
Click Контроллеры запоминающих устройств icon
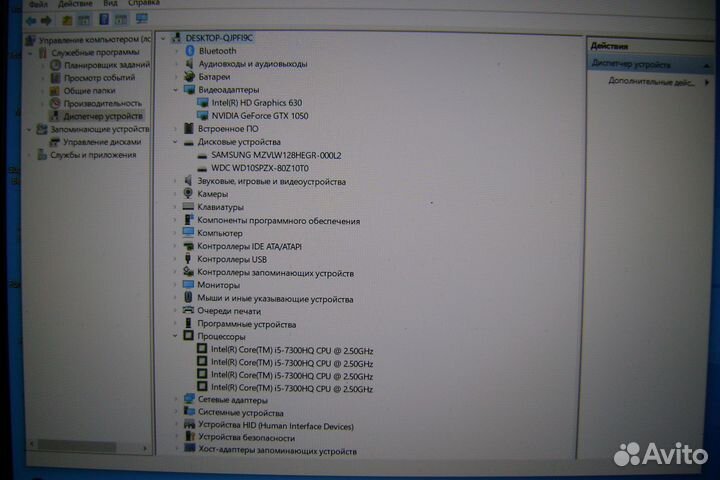188,271
